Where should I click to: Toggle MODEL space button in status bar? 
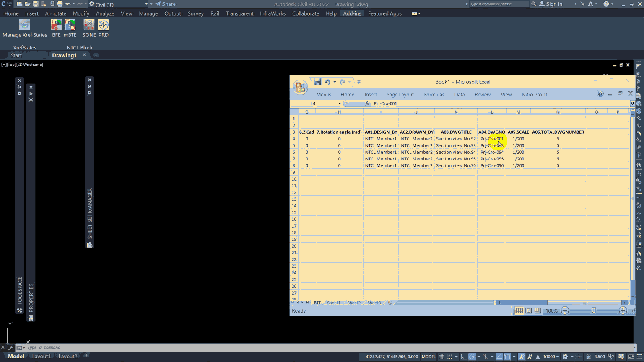428,357
